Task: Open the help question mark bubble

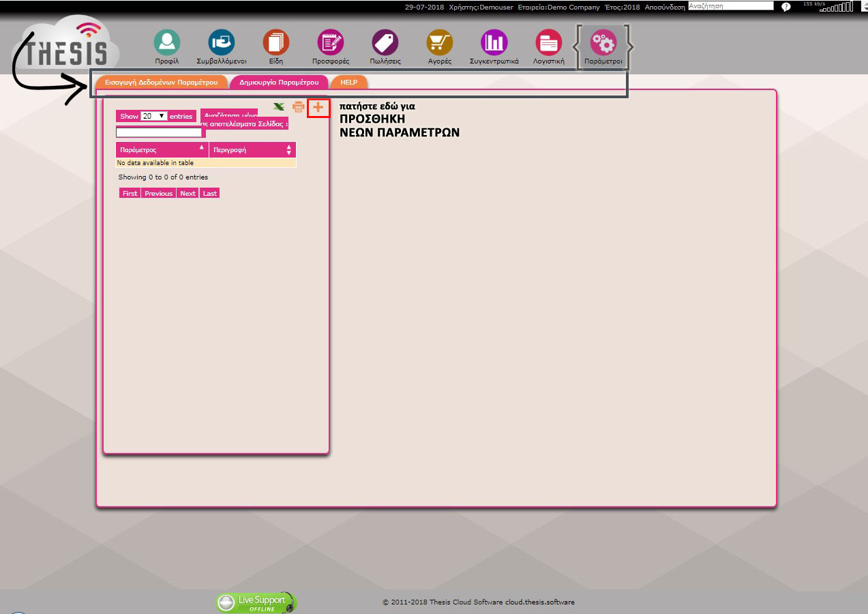Action: click(785, 7)
